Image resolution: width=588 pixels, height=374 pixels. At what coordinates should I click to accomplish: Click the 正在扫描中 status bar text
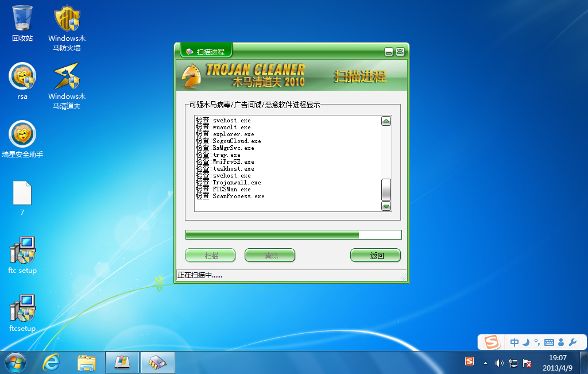click(x=199, y=275)
